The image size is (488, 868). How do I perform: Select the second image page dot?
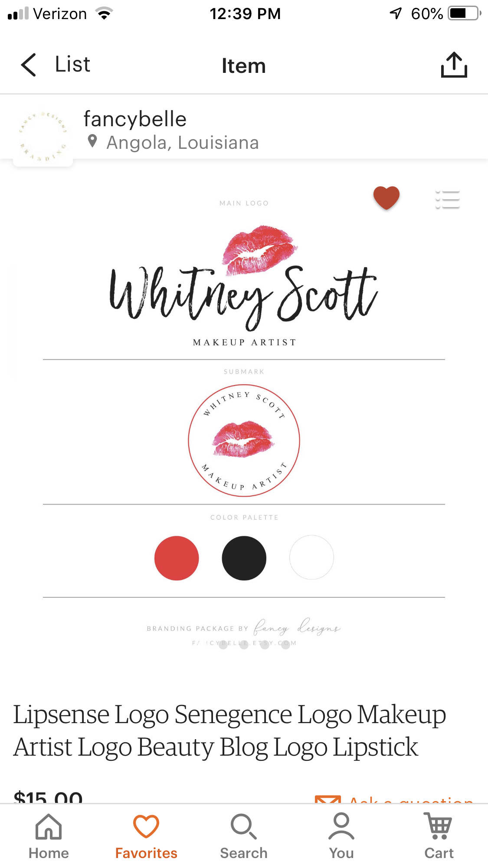(244, 645)
